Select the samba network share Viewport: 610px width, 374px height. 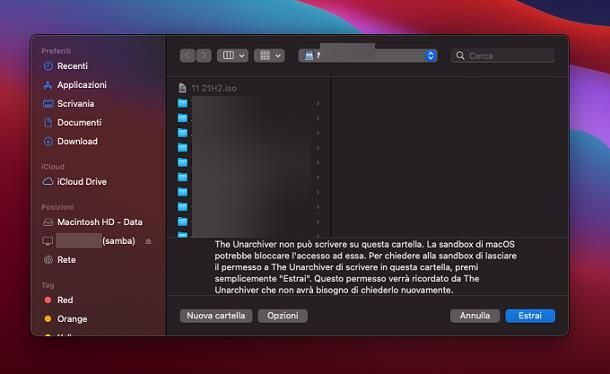89,241
